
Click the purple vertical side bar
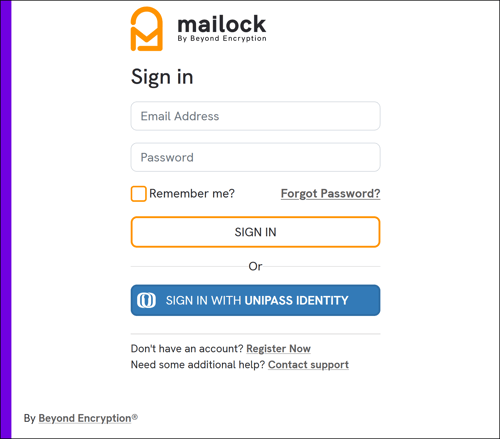[6, 219]
